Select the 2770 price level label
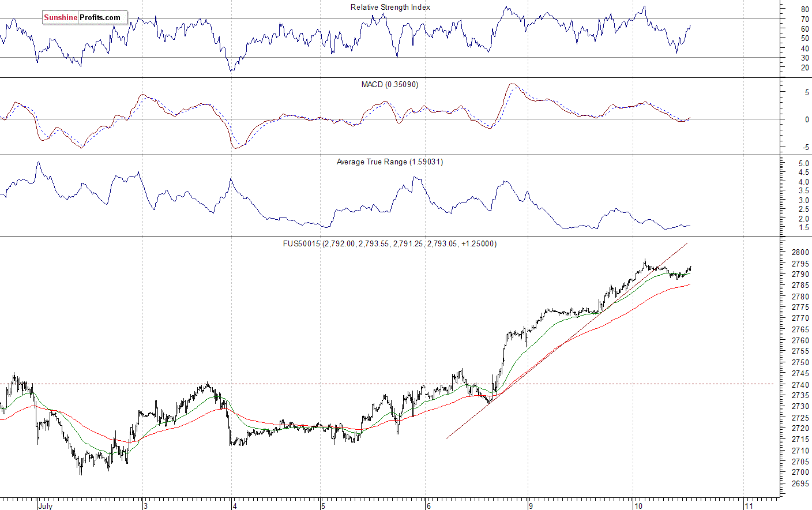Viewport: 812px width, 510px height. coord(800,318)
